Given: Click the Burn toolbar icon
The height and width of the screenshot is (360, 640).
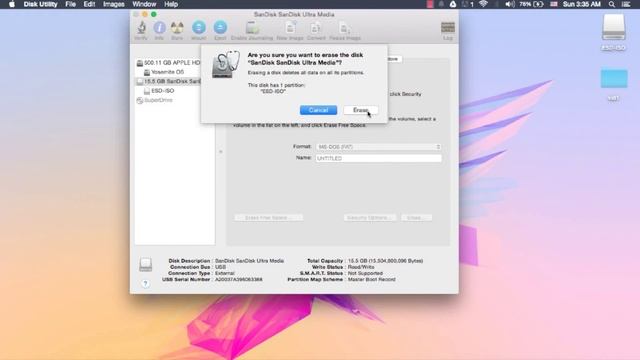Looking at the screenshot, I should (177, 27).
